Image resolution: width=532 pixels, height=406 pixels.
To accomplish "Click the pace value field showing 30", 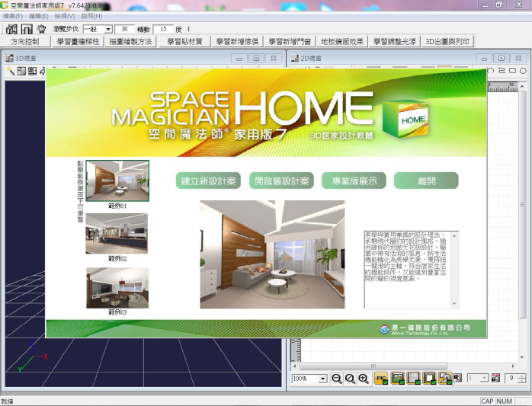I will click(124, 29).
